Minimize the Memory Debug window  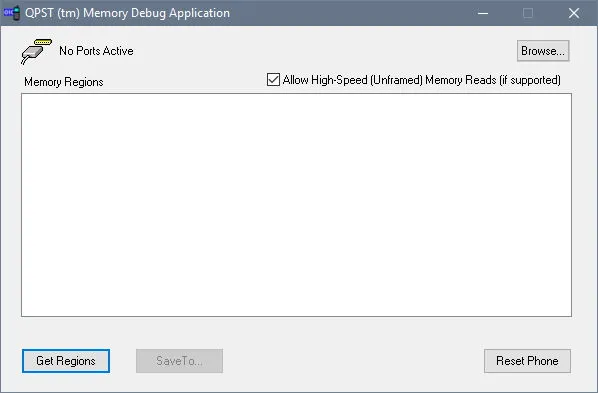click(x=483, y=13)
